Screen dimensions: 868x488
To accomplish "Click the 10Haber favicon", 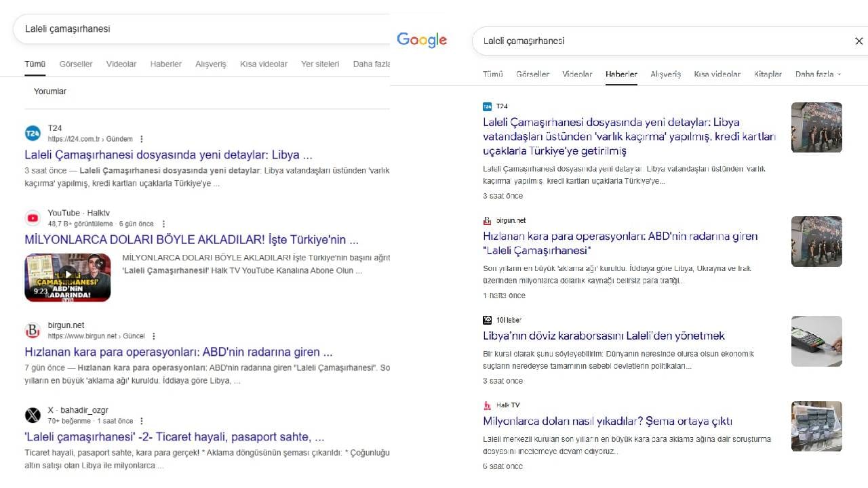I will tap(487, 319).
